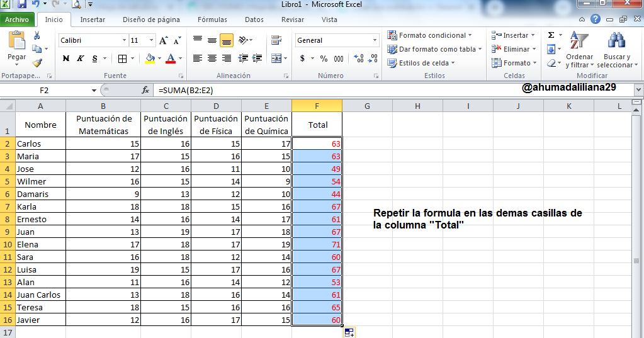Align text to top
The height and width of the screenshot is (338, 644).
[198, 40]
